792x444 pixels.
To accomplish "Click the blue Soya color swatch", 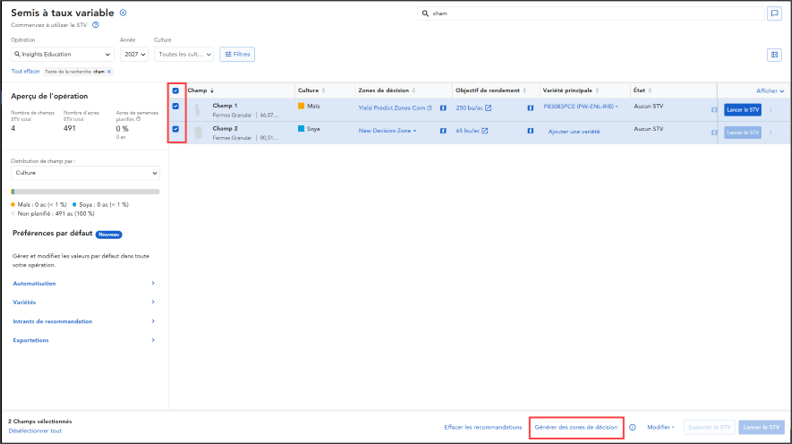I will (x=301, y=129).
